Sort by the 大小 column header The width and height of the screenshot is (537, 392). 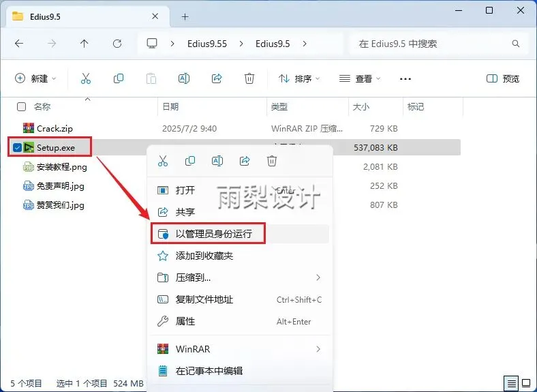pos(361,106)
